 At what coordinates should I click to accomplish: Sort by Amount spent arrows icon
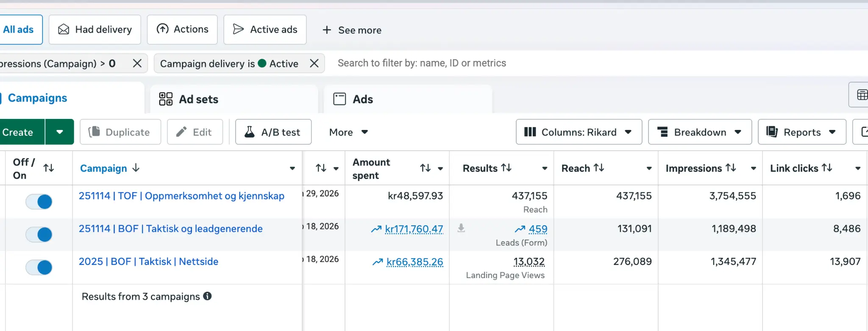[426, 168]
